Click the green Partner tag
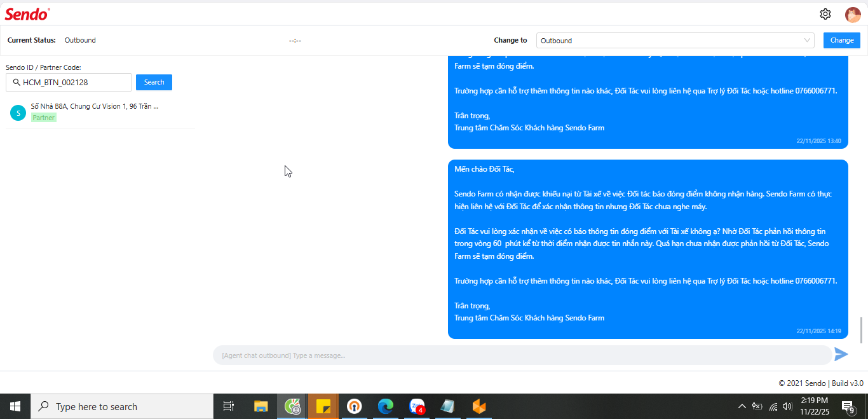This screenshot has height=419, width=868. click(x=44, y=118)
